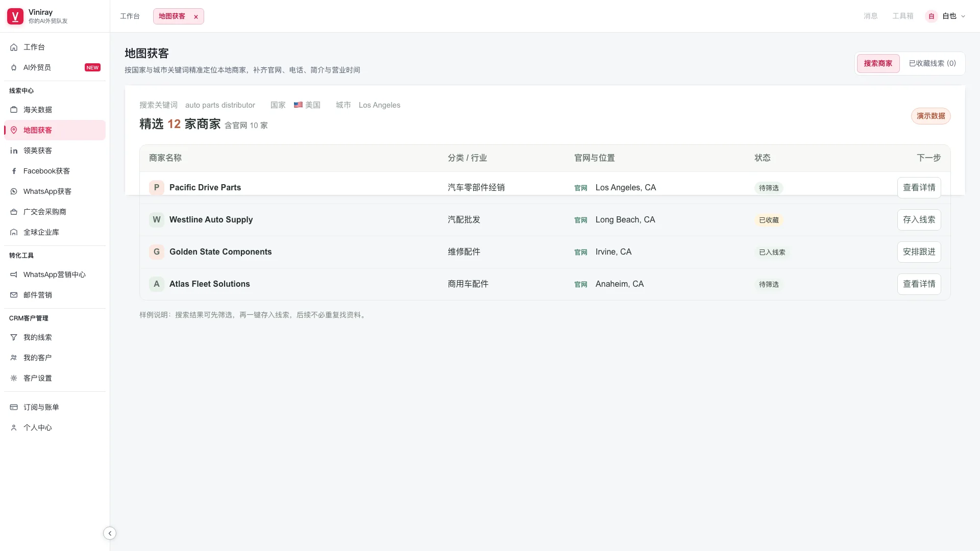Click the 演示数据 badge
Screen dimensions: 980x551
tap(930, 116)
